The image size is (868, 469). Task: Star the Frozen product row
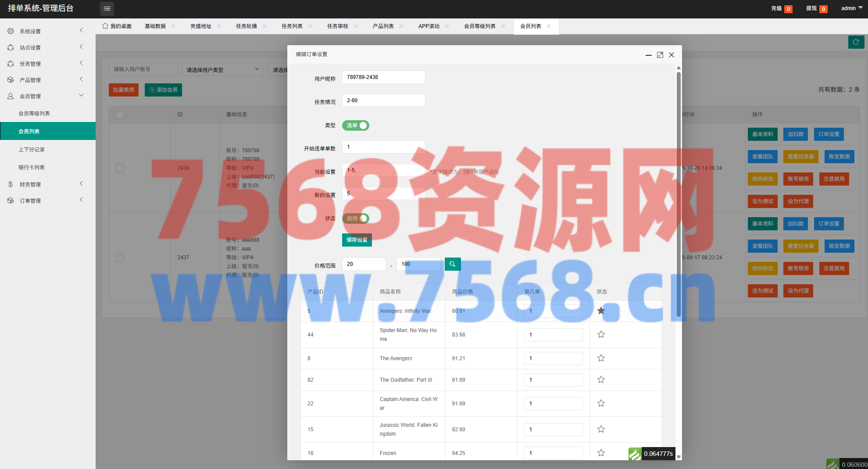pyautogui.click(x=601, y=453)
